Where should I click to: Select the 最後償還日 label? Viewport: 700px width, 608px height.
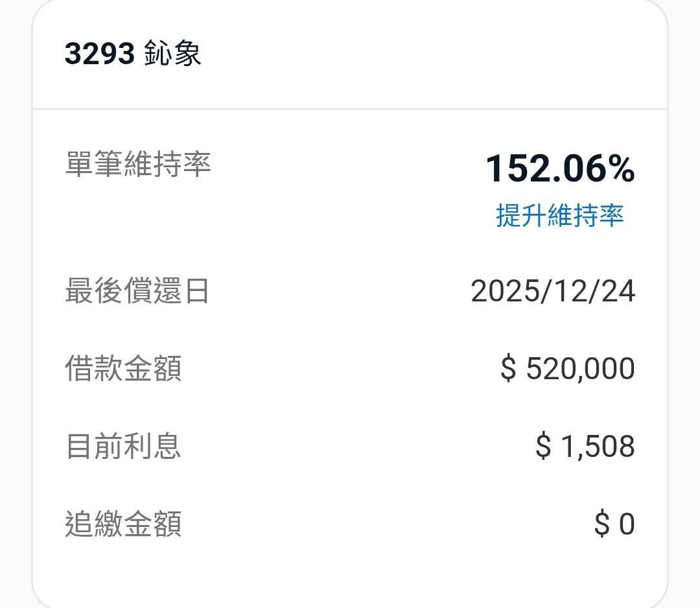[137, 290]
